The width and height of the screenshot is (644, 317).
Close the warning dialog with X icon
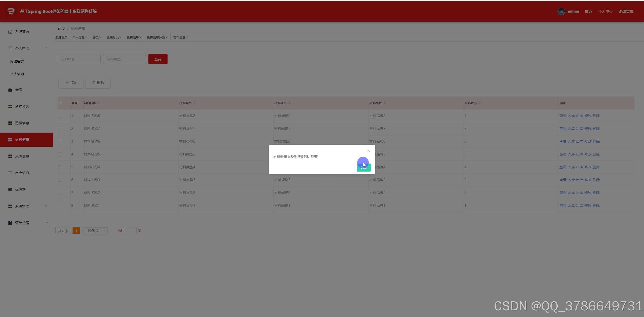[x=369, y=151]
